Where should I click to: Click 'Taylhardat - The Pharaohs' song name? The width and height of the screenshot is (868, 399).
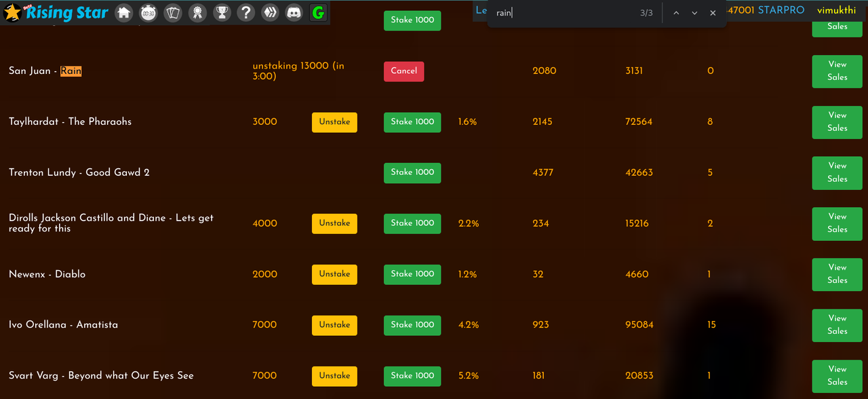(x=70, y=122)
